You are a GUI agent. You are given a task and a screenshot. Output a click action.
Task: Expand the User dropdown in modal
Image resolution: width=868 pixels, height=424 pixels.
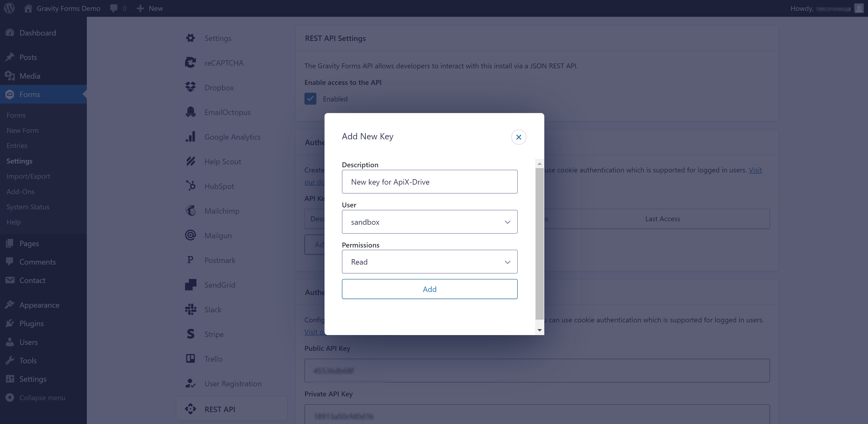tap(507, 222)
